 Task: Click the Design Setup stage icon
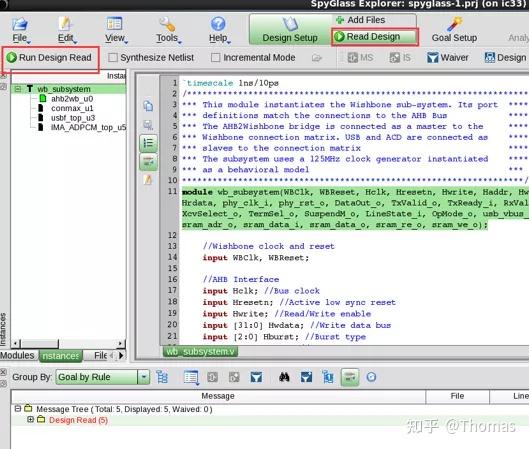click(x=290, y=24)
